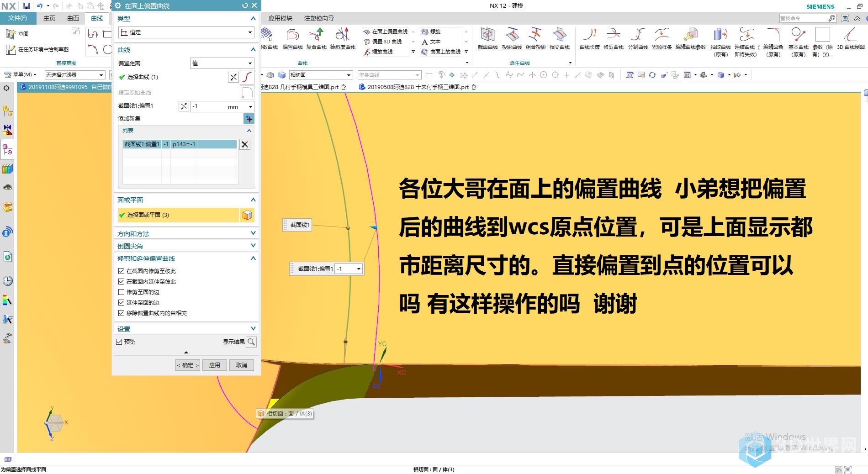Open the 相切面 face rule dropdown

coord(321,75)
